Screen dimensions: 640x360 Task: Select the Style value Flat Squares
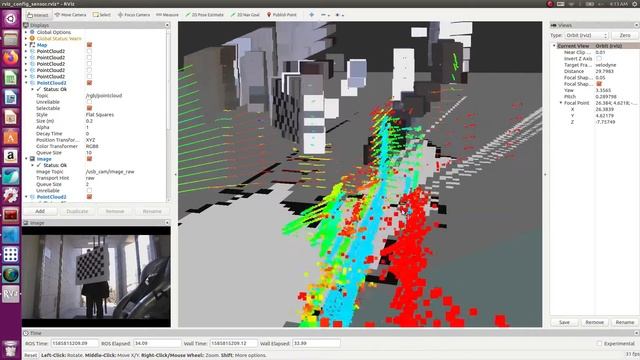(x=100, y=115)
